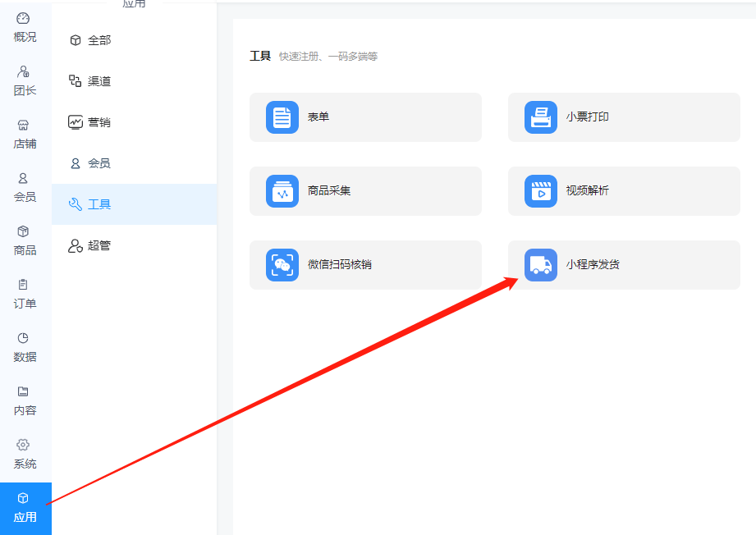756x535 pixels.
Task: Select the 工具 submenu label
Action: click(x=99, y=204)
